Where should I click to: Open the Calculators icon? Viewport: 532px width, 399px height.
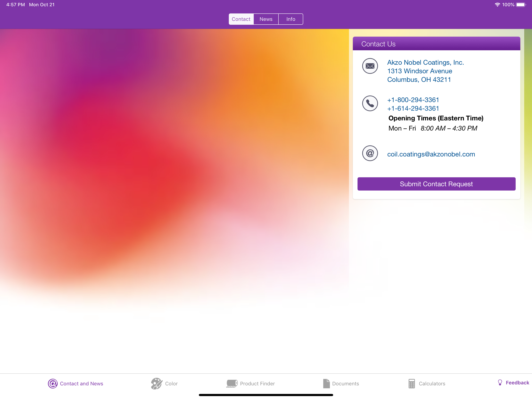click(x=411, y=383)
